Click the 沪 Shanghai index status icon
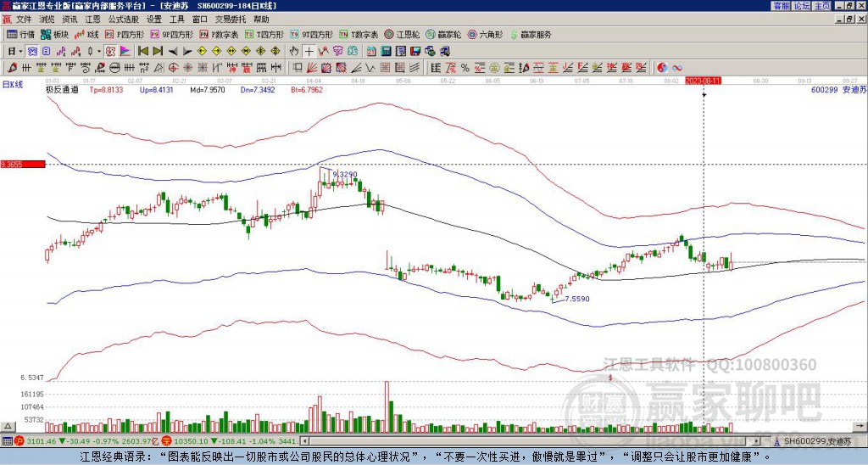Screen dimensions: 868x465 [x=19, y=441]
